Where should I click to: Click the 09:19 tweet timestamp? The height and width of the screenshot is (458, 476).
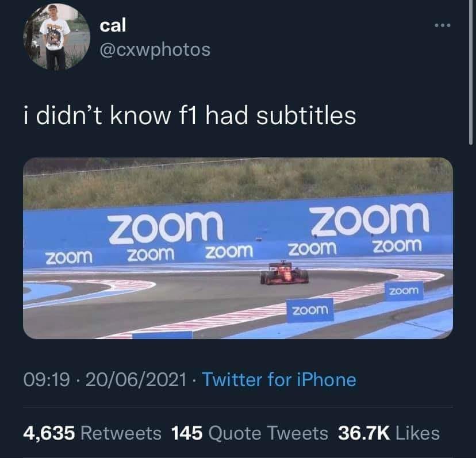[47, 380]
